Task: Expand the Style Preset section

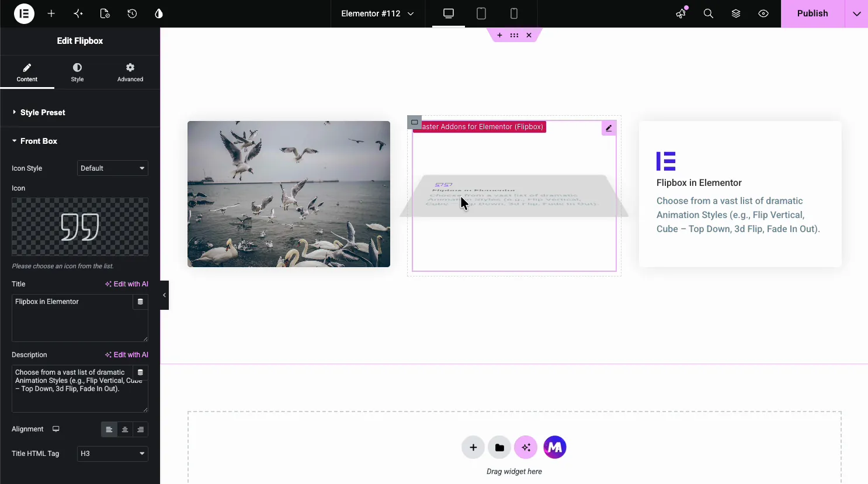Action: (80, 112)
